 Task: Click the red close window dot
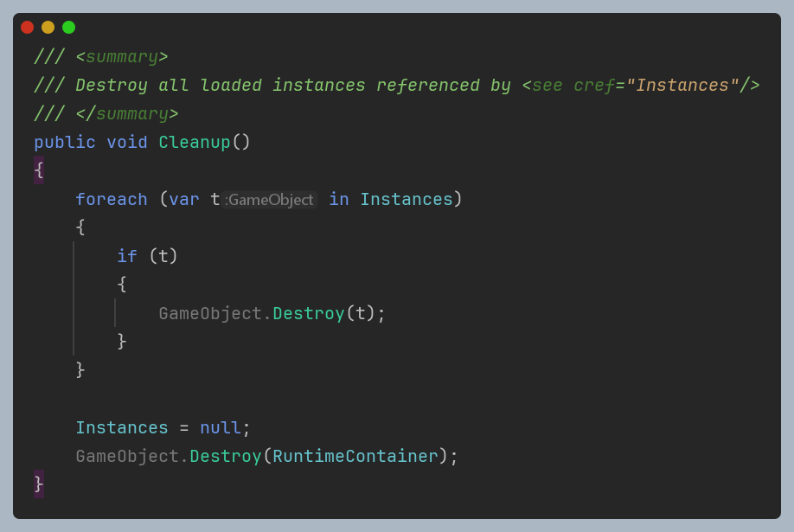[x=28, y=28]
